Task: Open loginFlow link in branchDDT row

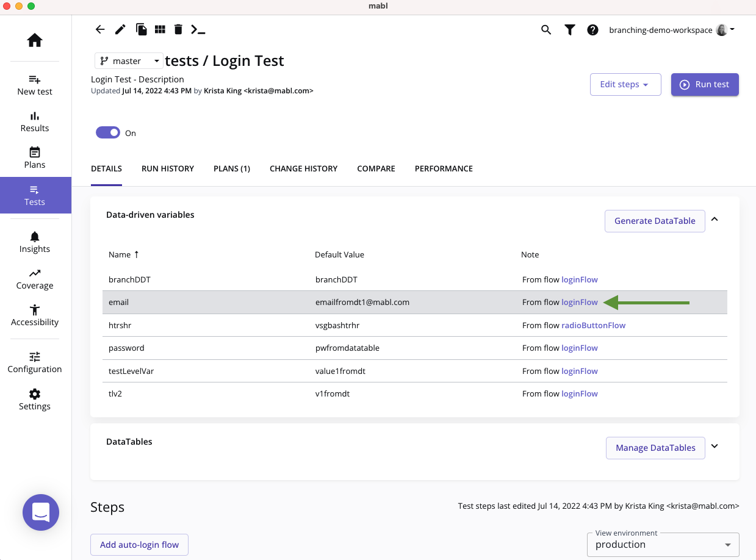Action: tap(580, 279)
